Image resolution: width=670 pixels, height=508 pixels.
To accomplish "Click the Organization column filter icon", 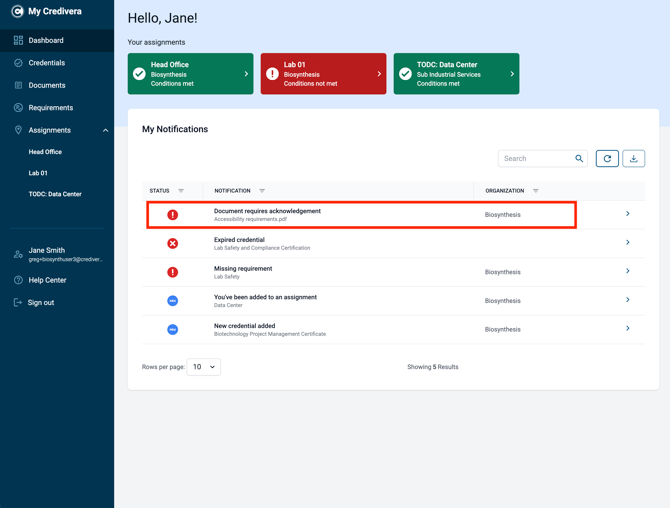I will [x=535, y=191].
